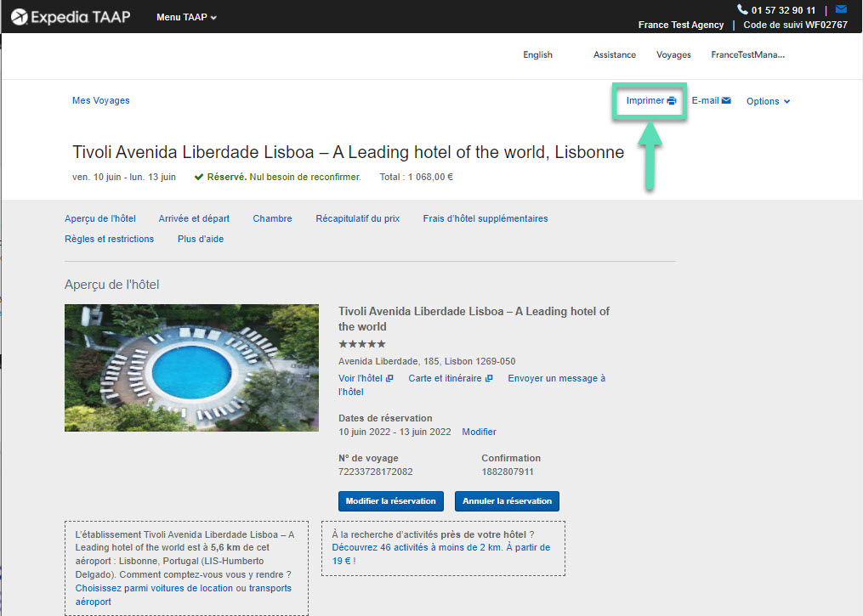Click hotel address Avenida Liberdade, 185
863x616 pixels.
(x=427, y=361)
